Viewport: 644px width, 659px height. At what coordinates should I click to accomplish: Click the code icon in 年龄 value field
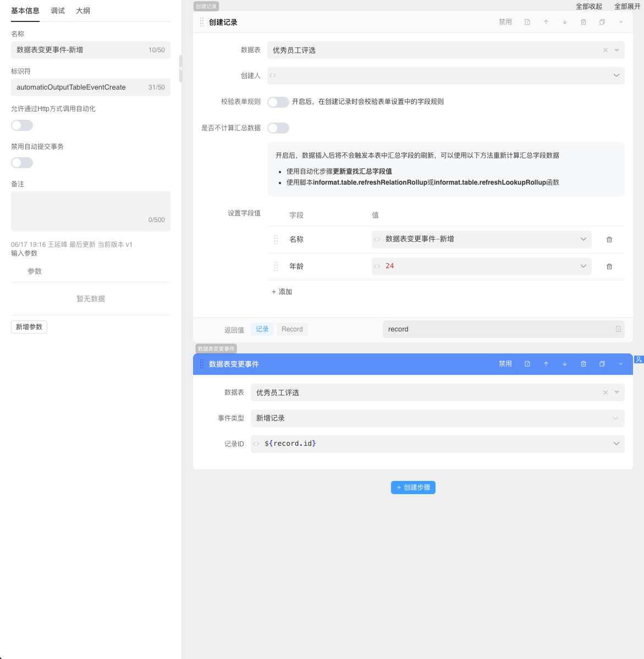(377, 266)
